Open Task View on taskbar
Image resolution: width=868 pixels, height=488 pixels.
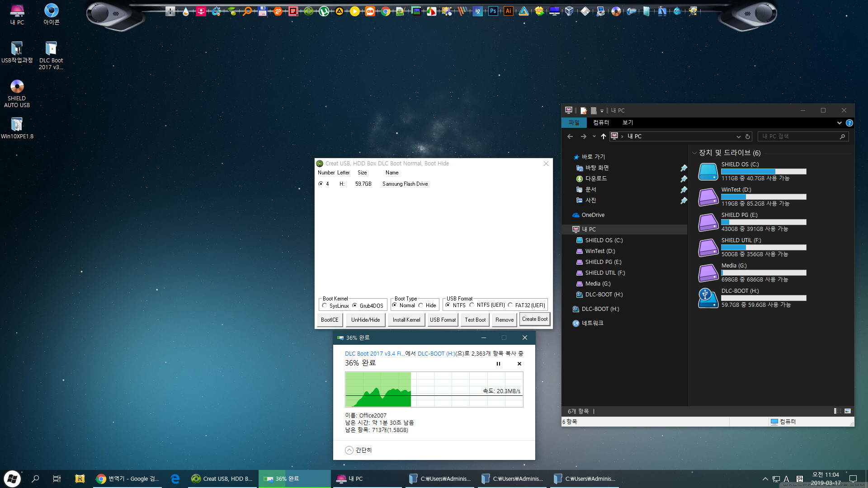pyautogui.click(x=57, y=479)
